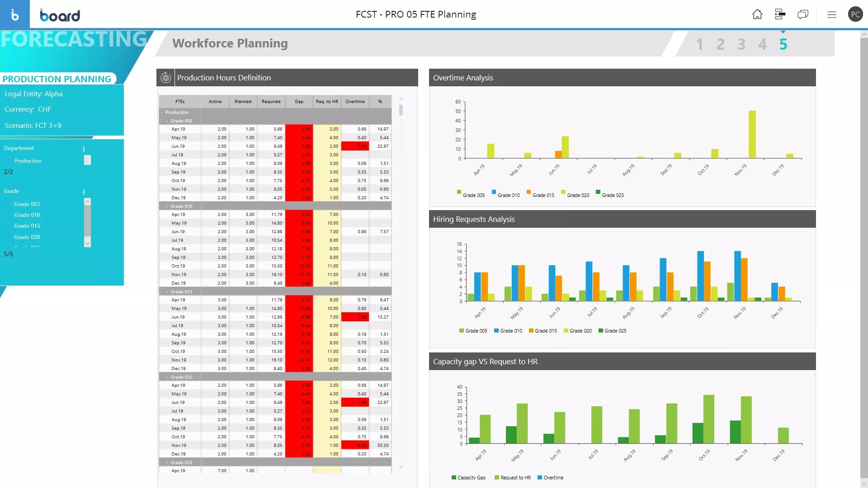The width and height of the screenshot is (868, 488).
Task: Open the Department selector options menu
Action: click(84, 148)
